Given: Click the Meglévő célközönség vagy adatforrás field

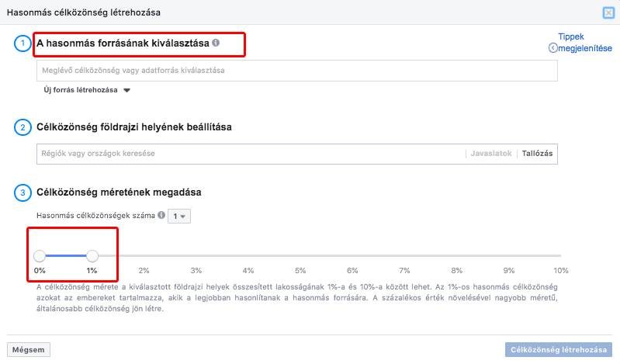Looking at the screenshot, I should (297, 71).
